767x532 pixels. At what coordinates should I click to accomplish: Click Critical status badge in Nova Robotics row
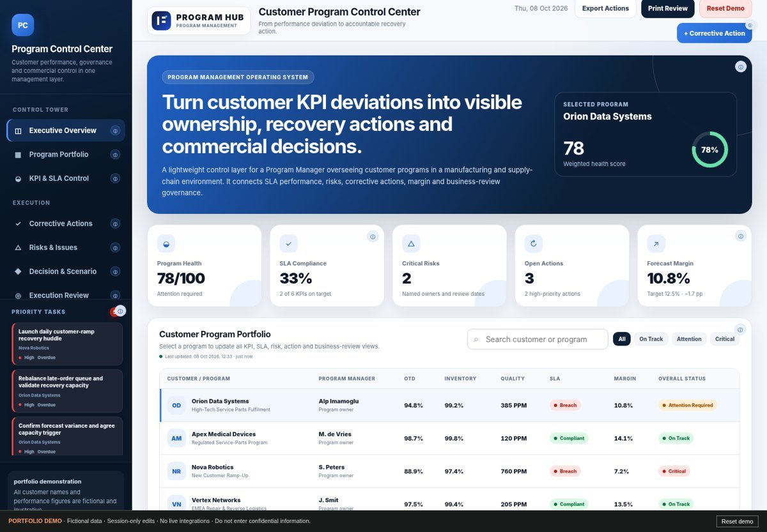click(x=674, y=471)
